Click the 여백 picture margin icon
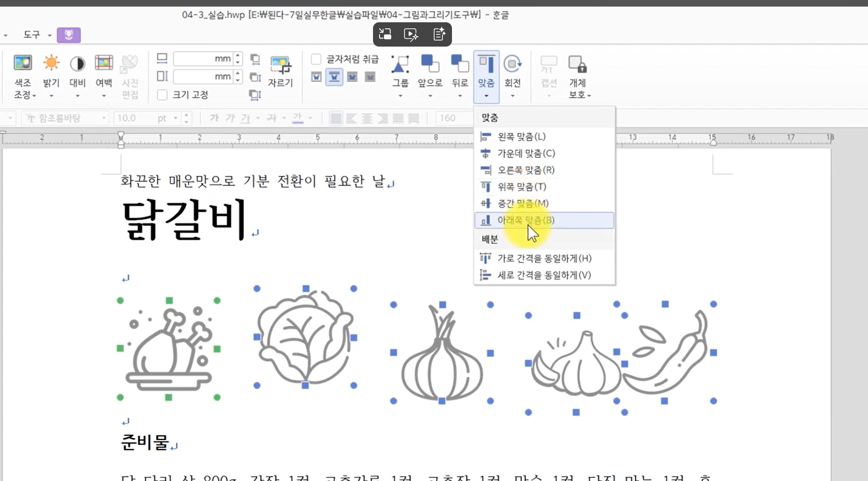Screen dimensions: 868x481 (x=104, y=63)
